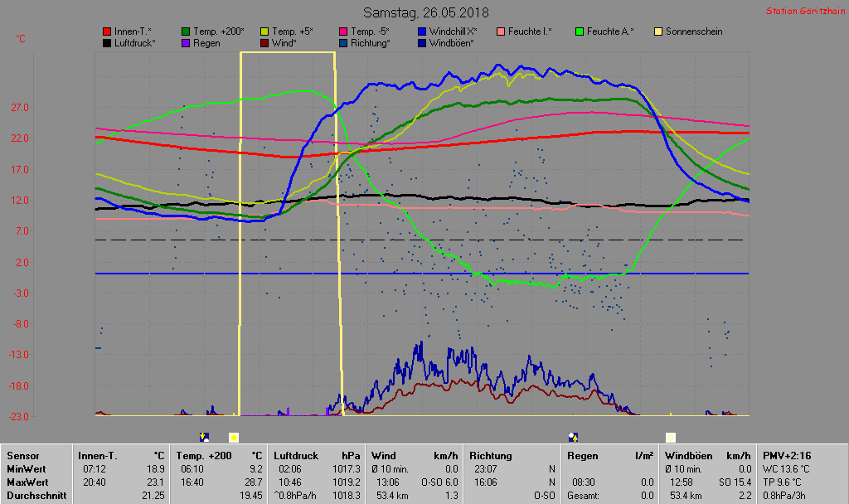Click the Wind maximum value O-SO 6.0
Image resolution: width=849 pixels, height=504 pixels.
[x=439, y=482]
